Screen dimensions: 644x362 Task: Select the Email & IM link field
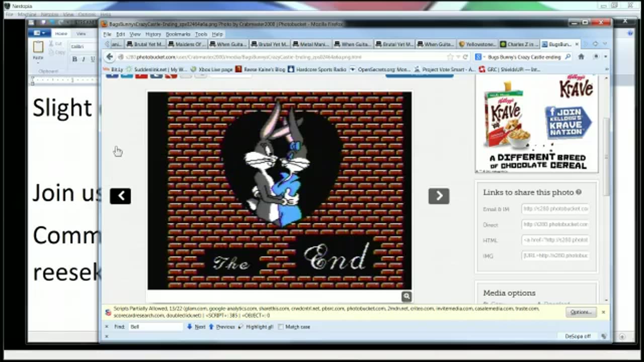tap(556, 208)
